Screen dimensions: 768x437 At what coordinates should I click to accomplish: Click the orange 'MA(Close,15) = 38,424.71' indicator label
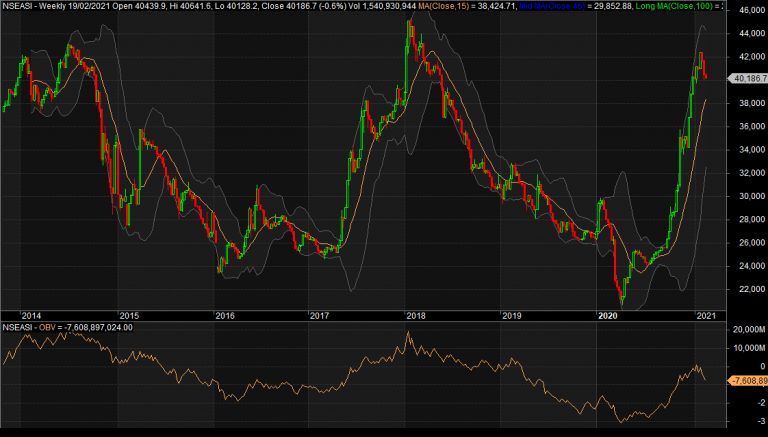click(x=467, y=6)
